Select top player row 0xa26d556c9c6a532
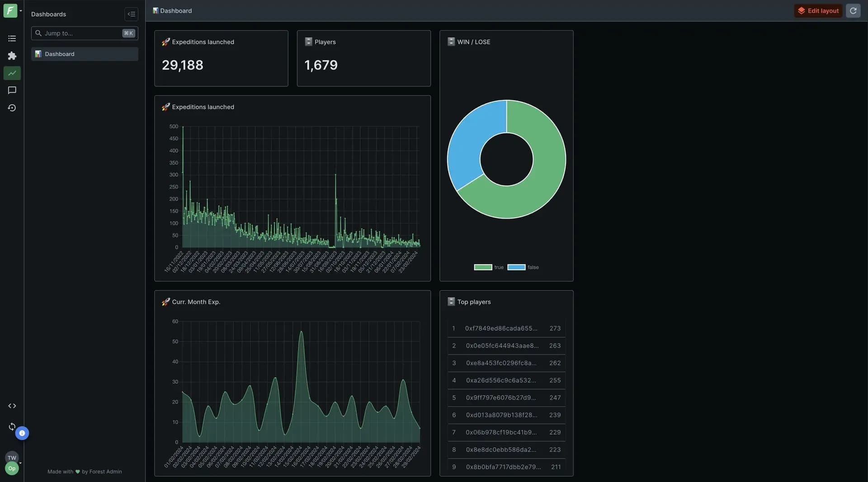 coord(506,380)
